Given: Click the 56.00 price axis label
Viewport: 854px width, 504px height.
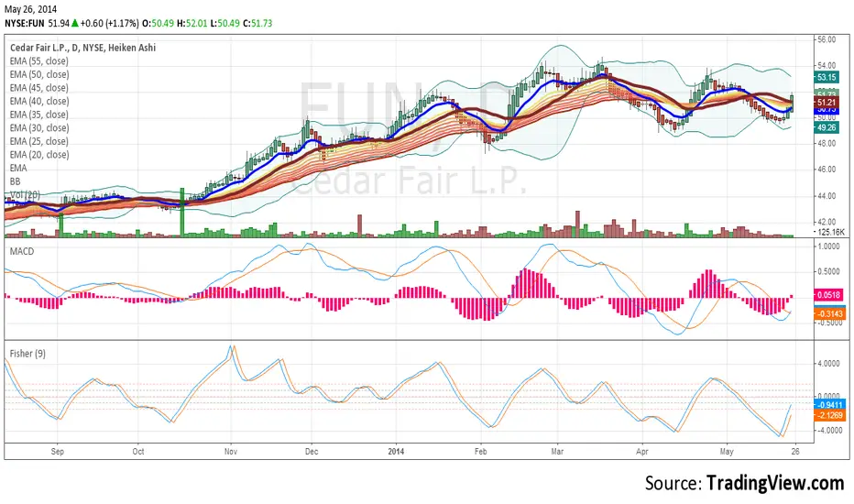Looking at the screenshot, I should (x=827, y=39).
